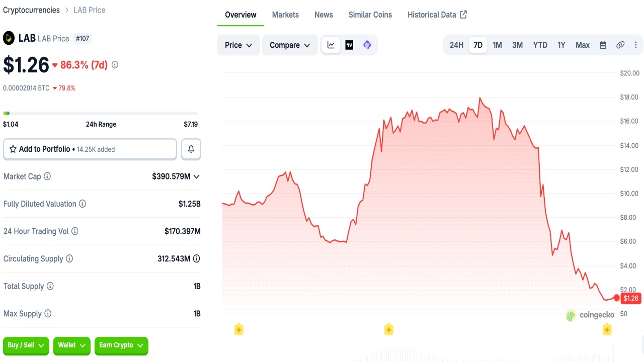The width and height of the screenshot is (644, 362).
Task: Open chart more options menu
Action: click(635, 45)
